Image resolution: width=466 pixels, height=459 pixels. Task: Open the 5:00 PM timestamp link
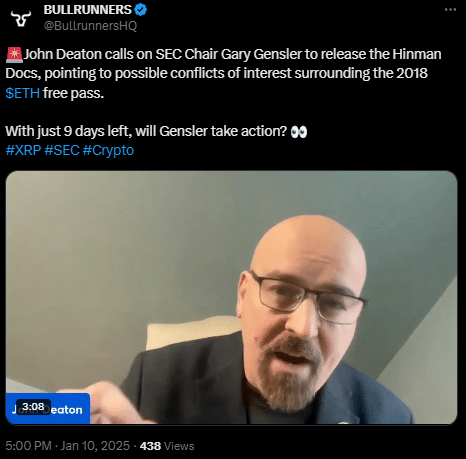28,446
